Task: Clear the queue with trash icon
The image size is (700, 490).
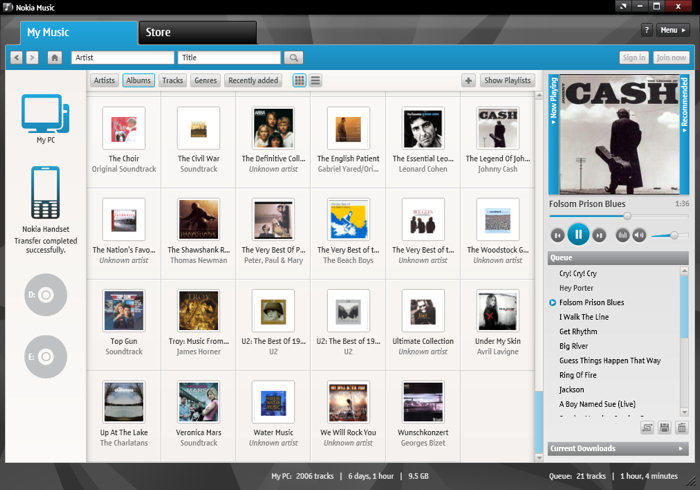Action: [x=682, y=428]
